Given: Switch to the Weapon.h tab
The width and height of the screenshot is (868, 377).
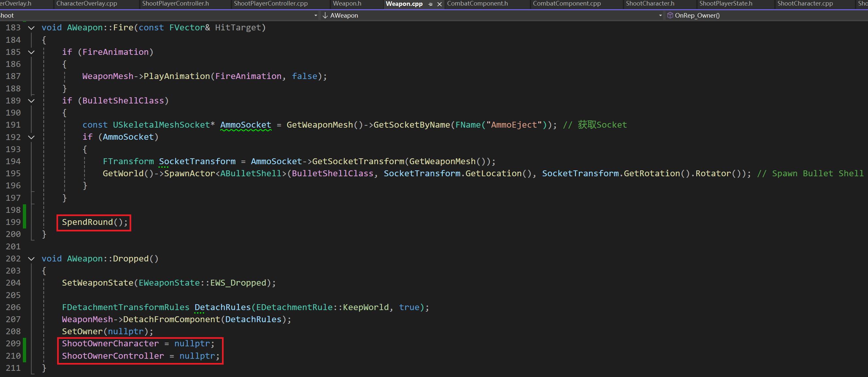Looking at the screenshot, I should point(347,4).
